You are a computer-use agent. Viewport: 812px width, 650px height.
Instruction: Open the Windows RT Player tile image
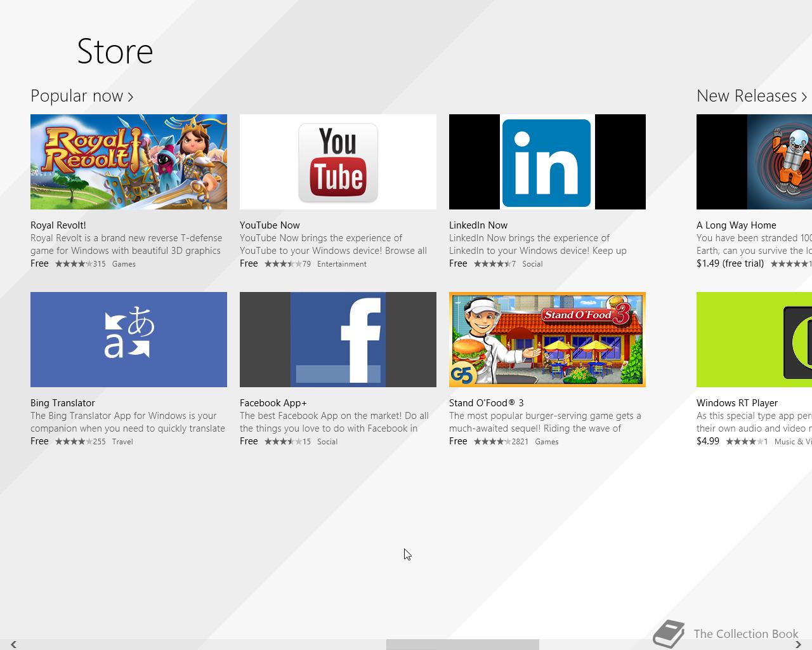click(754, 340)
